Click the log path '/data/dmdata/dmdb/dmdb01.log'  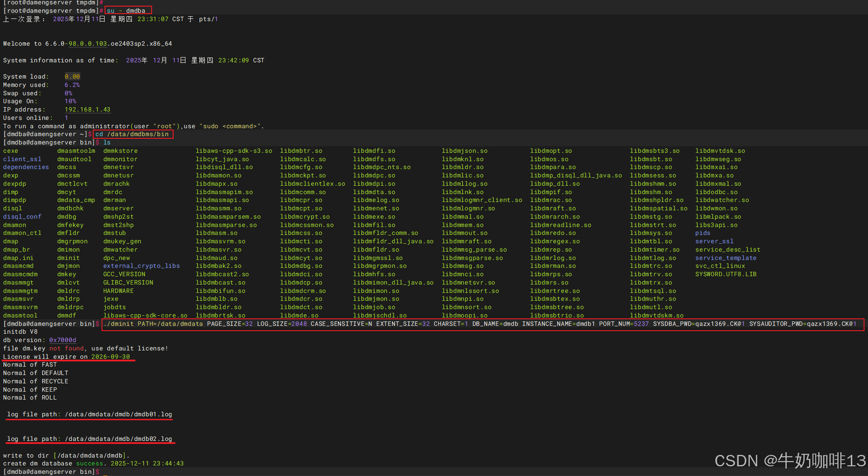(118, 415)
